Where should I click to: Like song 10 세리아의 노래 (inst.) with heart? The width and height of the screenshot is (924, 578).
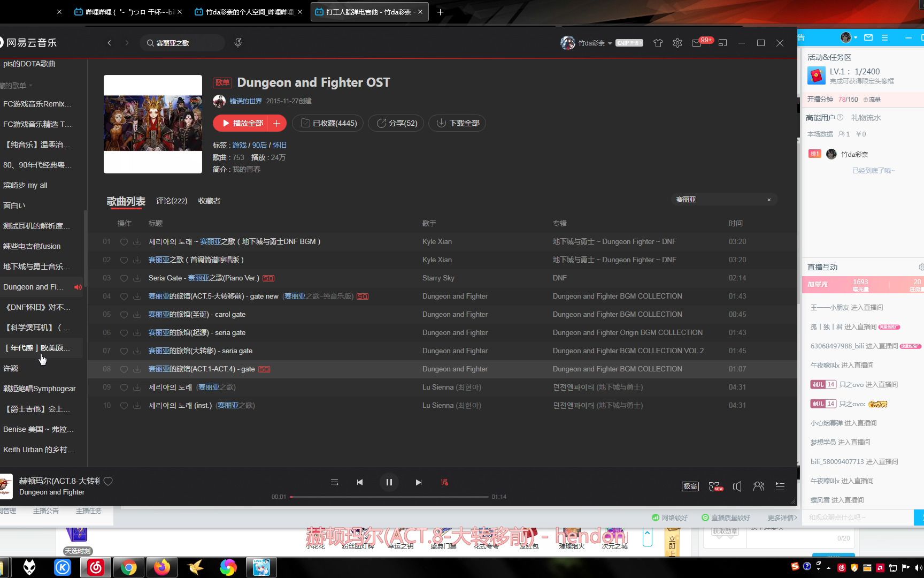pos(124,406)
